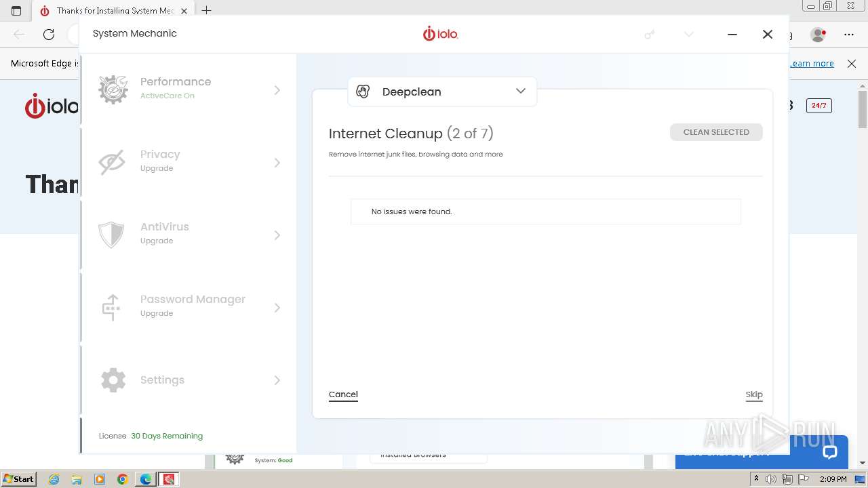Click the Learn more link in Edge

coord(812,63)
